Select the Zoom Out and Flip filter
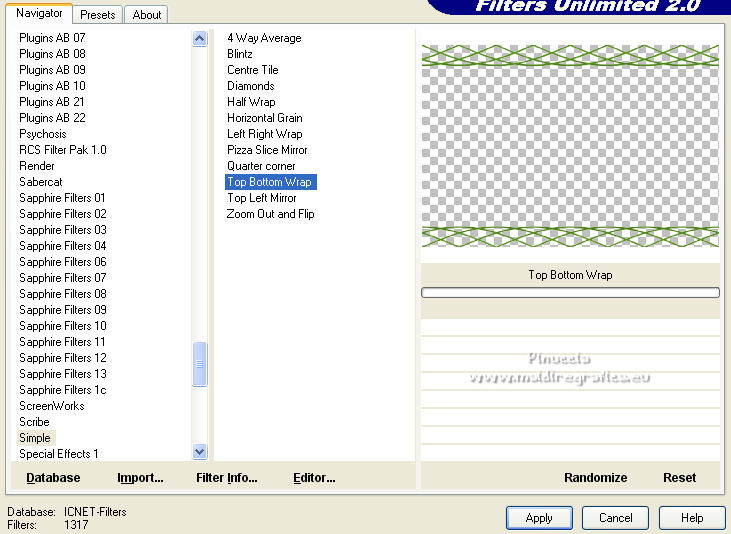This screenshot has height=534, width=731. (x=270, y=214)
